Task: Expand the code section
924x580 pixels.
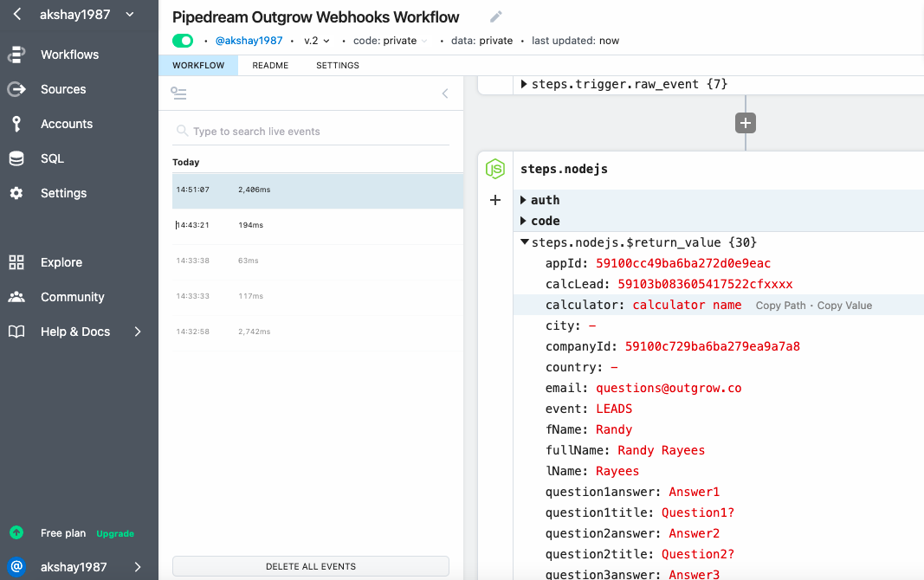Action: point(523,221)
